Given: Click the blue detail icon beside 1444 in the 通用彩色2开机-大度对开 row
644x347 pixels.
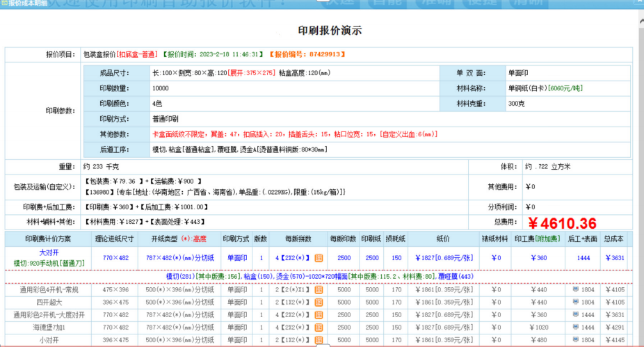Looking at the screenshot, I should [575, 314].
